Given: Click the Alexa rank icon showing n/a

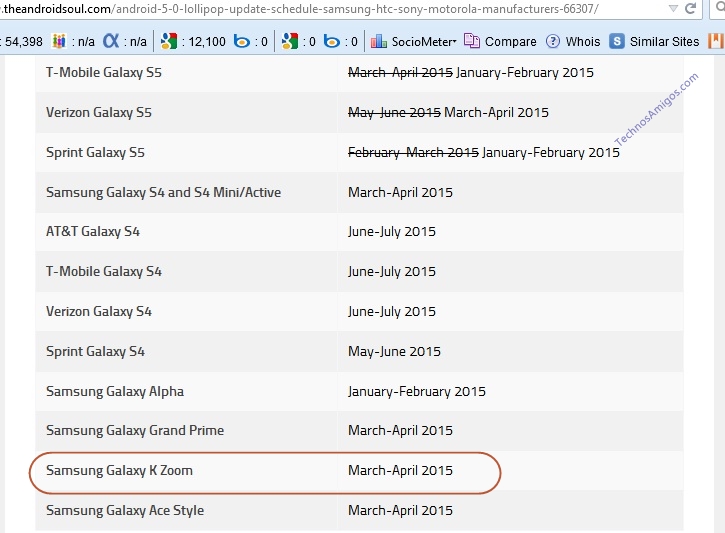Looking at the screenshot, I should click(x=111, y=41).
